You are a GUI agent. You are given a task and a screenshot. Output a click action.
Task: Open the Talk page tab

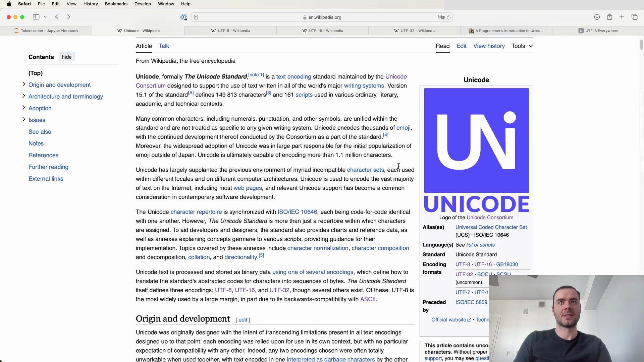pyautogui.click(x=164, y=46)
